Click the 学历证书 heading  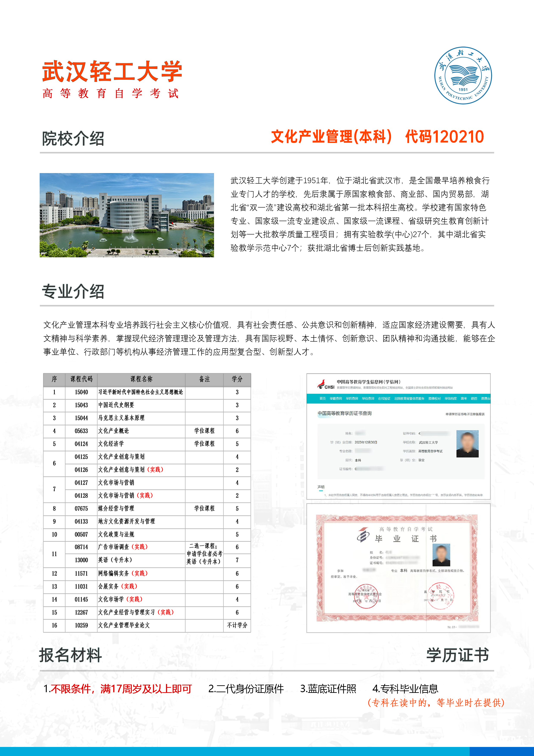click(x=458, y=655)
